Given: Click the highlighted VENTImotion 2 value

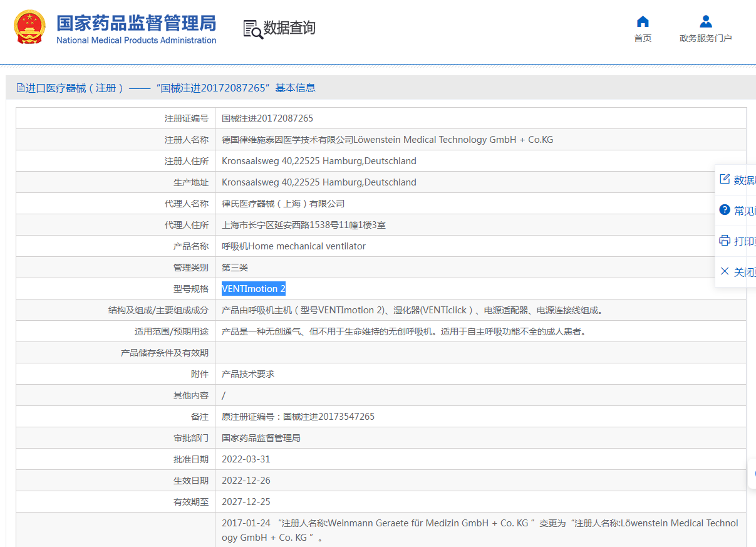Looking at the screenshot, I should tap(254, 289).
